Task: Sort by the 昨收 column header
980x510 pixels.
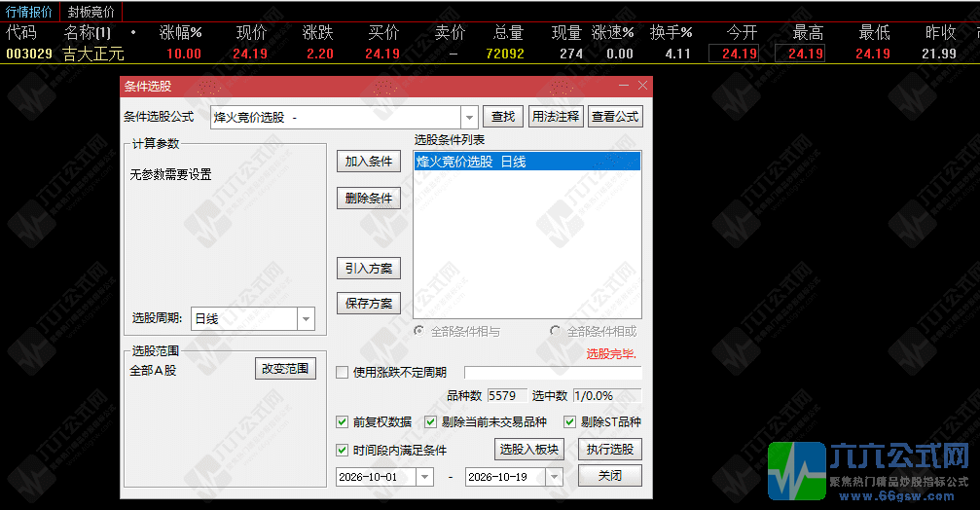Action: click(941, 32)
